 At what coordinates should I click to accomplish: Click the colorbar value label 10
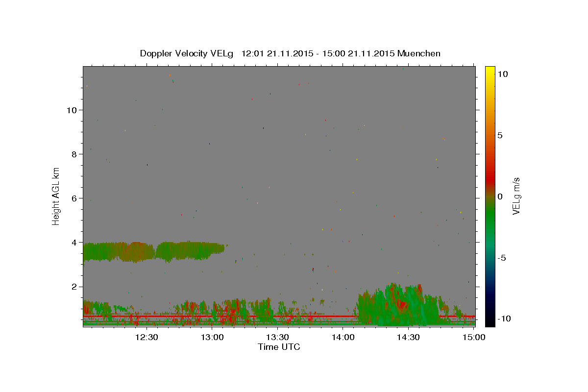502,73
